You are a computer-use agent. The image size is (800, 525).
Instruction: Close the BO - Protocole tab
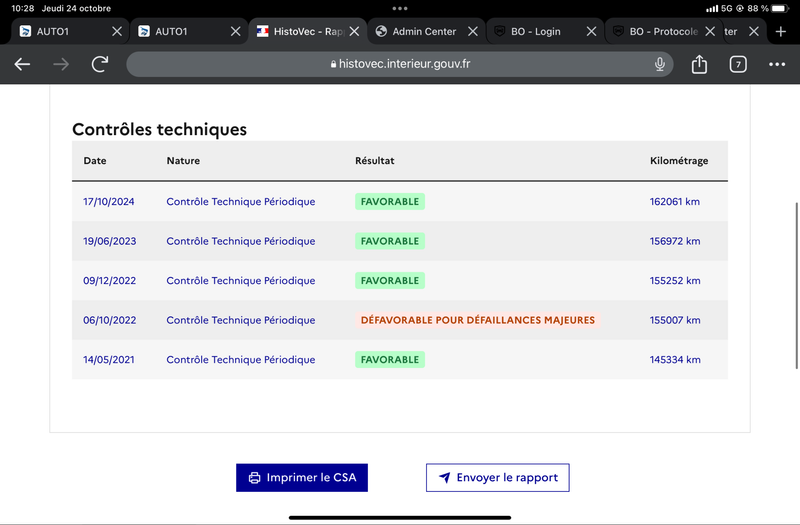click(x=710, y=32)
